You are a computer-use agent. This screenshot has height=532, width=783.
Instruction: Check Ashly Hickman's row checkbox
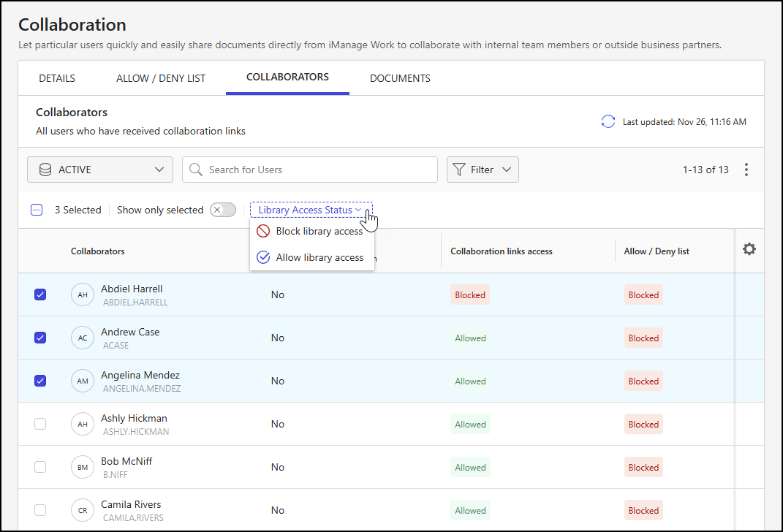[40, 424]
